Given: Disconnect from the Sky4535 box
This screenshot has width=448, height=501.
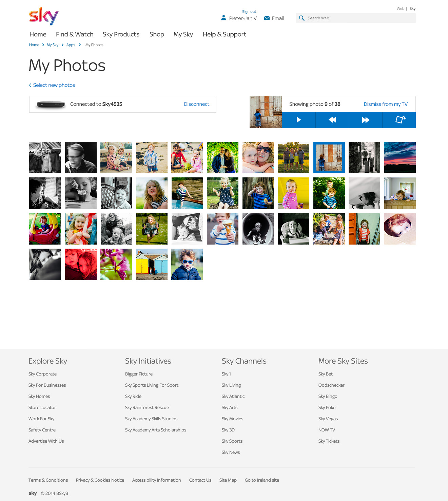Looking at the screenshot, I should (196, 104).
